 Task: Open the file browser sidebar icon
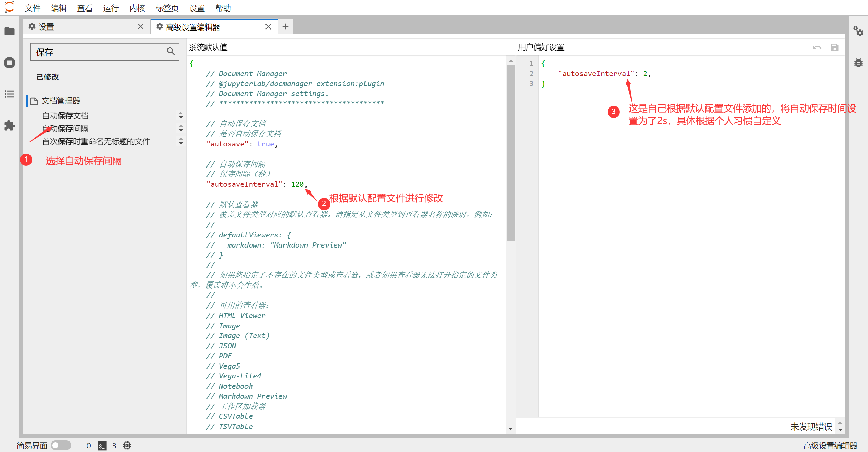tap(9, 31)
